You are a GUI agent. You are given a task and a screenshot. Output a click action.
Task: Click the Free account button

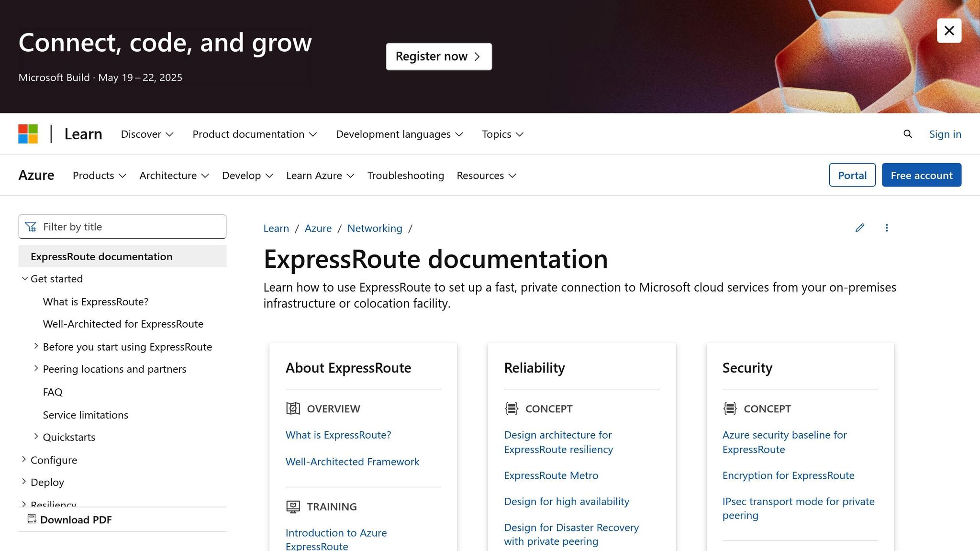[921, 175]
